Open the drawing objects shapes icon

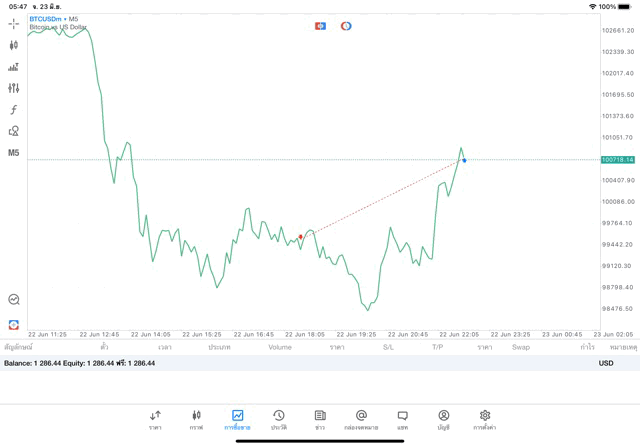tap(14, 131)
